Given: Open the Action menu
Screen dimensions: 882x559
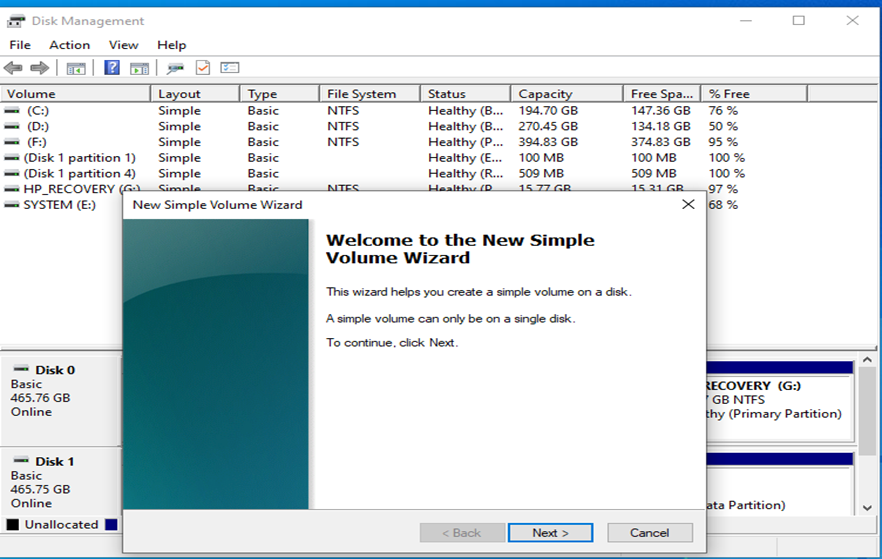Looking at the screenshot, I should point(69,45).
